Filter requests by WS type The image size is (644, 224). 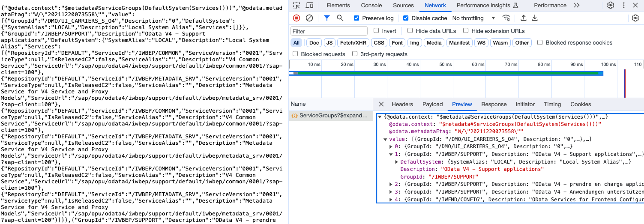[x=481, y=42]
